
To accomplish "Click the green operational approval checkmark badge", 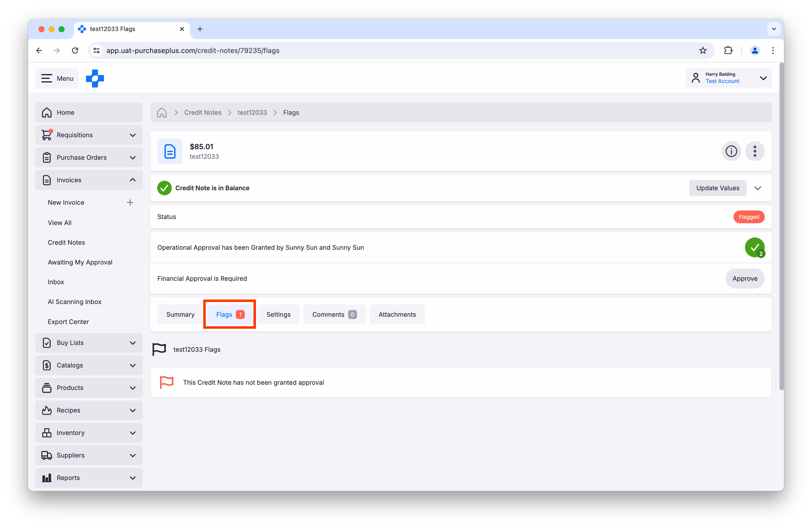I will (754, 247).
